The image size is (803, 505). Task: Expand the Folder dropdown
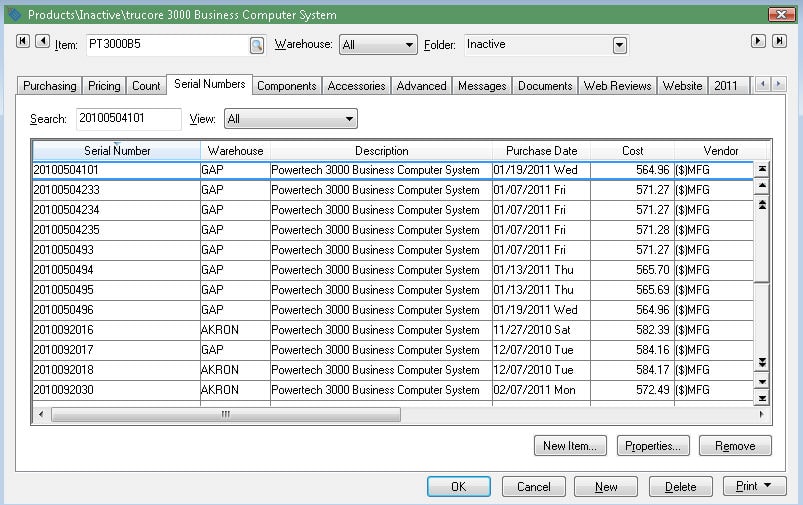click(x=619, y=45)
